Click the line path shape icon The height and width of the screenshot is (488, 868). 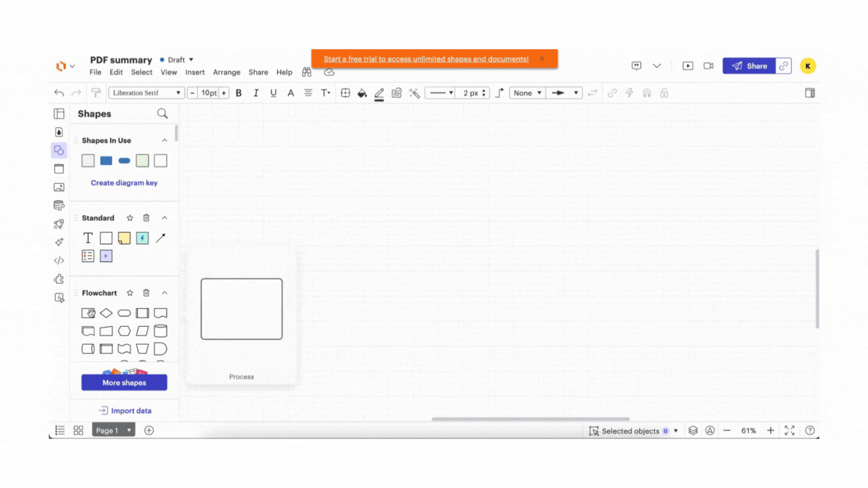[500, 93]
